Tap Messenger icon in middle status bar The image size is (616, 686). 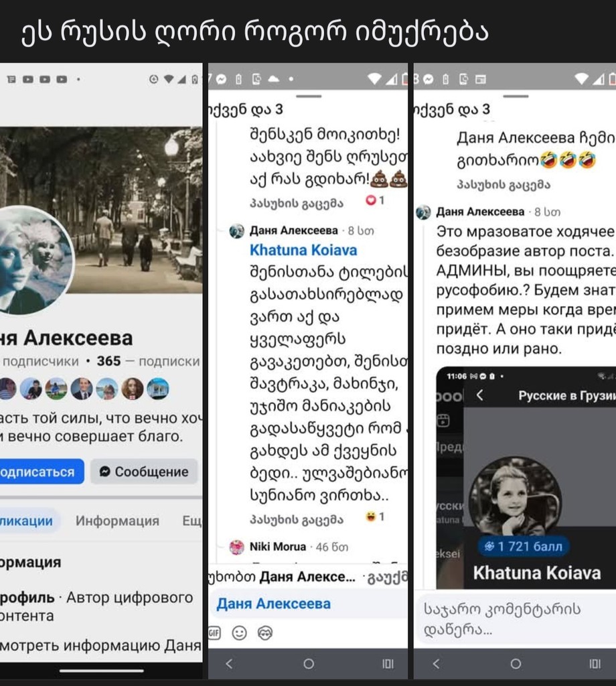coord(221,79)
